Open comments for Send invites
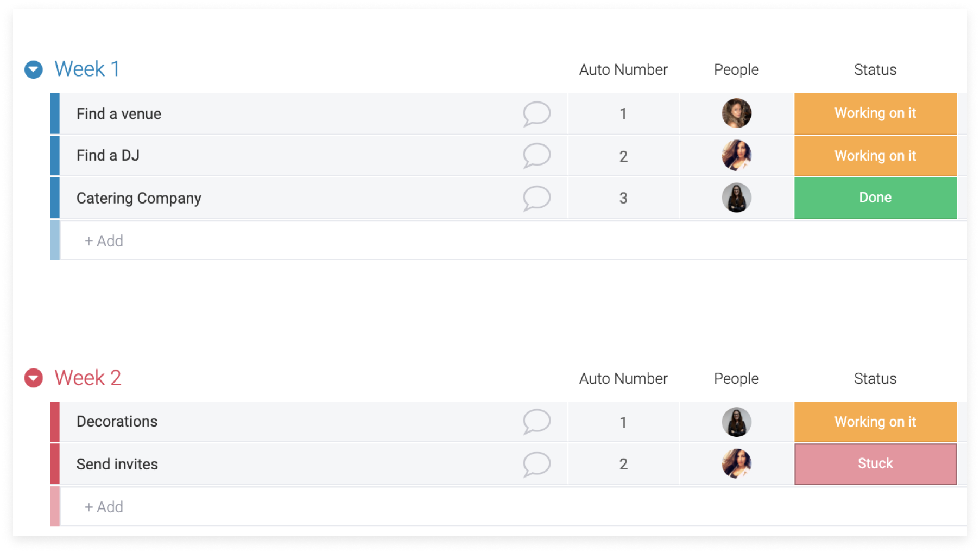This screenshot has height=553, width=980. (x=536, y=464)
